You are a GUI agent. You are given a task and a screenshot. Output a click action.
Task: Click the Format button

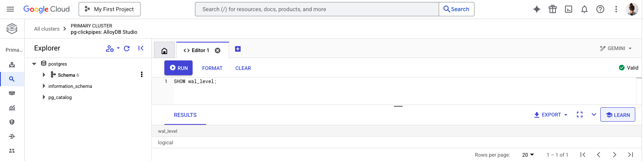pos(212,68)
